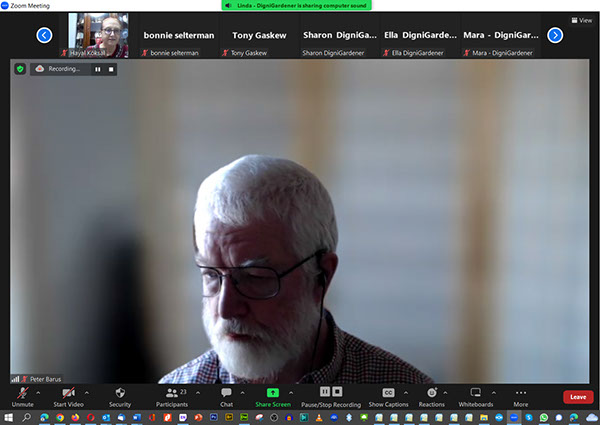Open Whiteboards
Viewport: 600px width, 425px height.
(x=476, y=397)
